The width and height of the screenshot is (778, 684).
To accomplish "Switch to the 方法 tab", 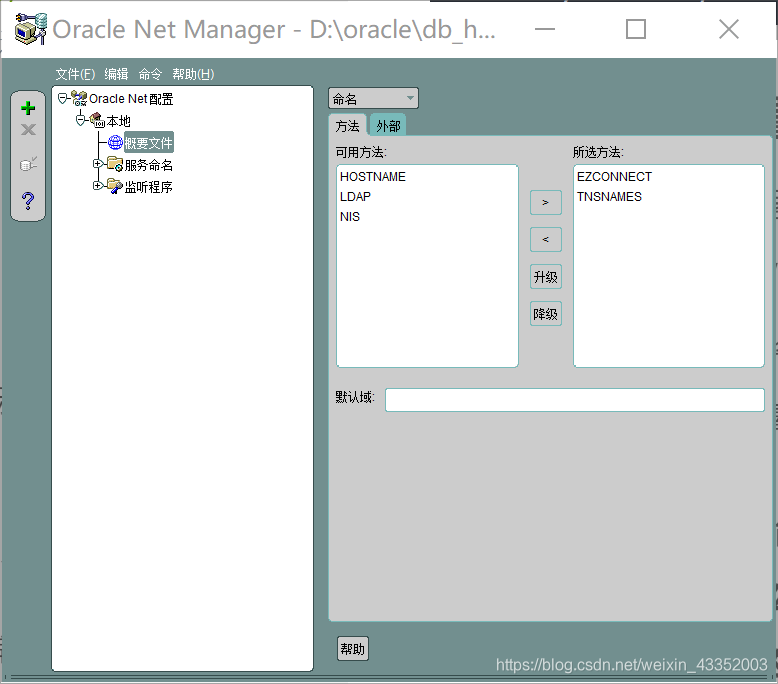I will pyautogui.click(x=347, y=126).
